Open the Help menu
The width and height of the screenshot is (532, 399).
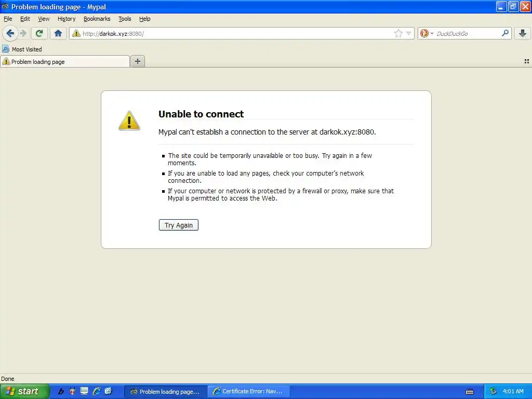coord(145,19)
